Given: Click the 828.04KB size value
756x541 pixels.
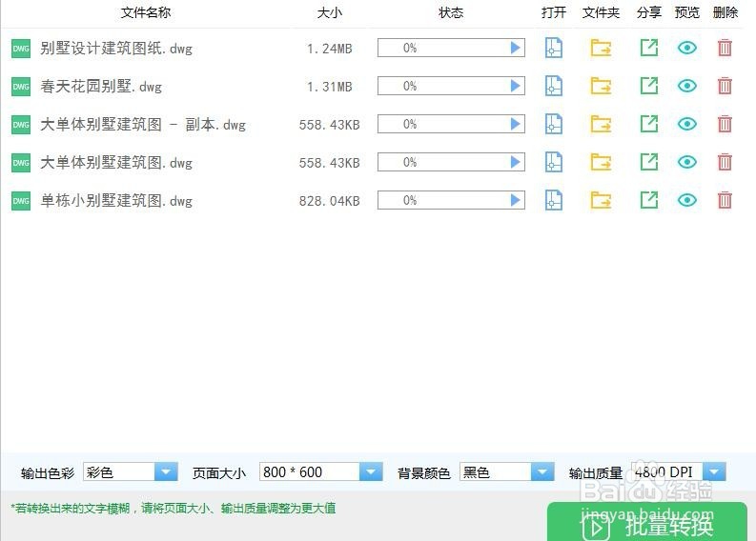Looking at the screenshot, I should click(329, 201).
